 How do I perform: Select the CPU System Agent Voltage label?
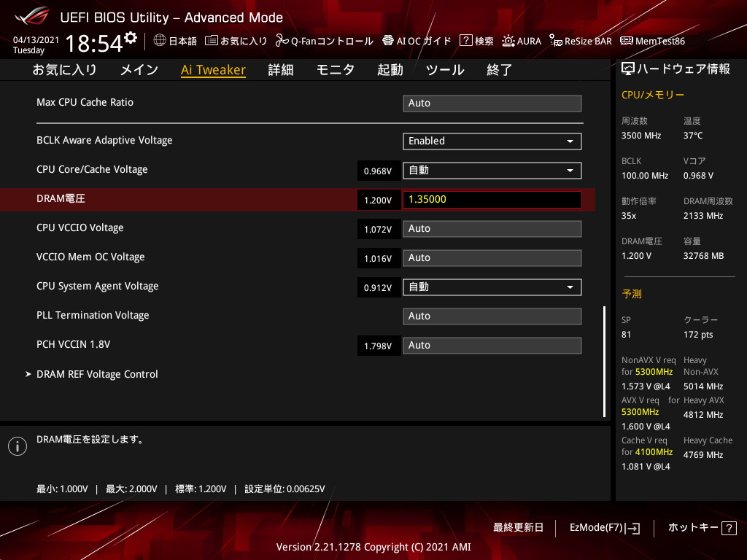(x=97, y=286)
